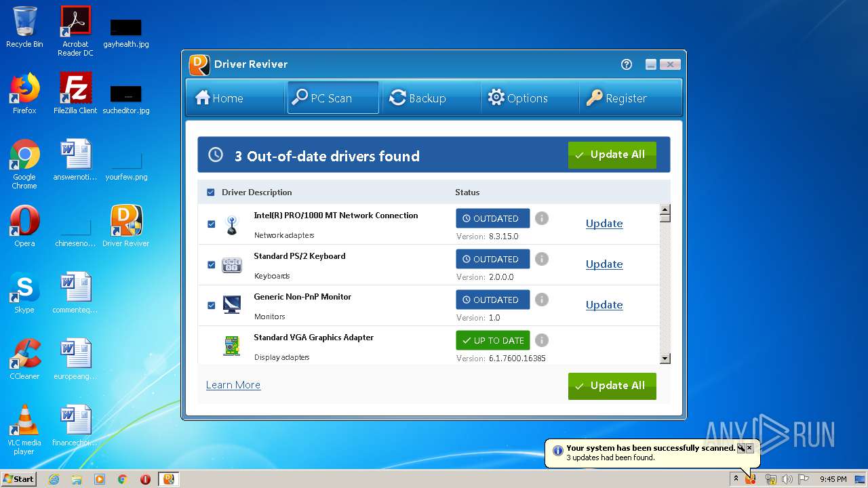Image resolution: width=868 pixels, height=488 pixels.
Task: Click the volume speaker tray icon
Action: (x=787, y=479)
